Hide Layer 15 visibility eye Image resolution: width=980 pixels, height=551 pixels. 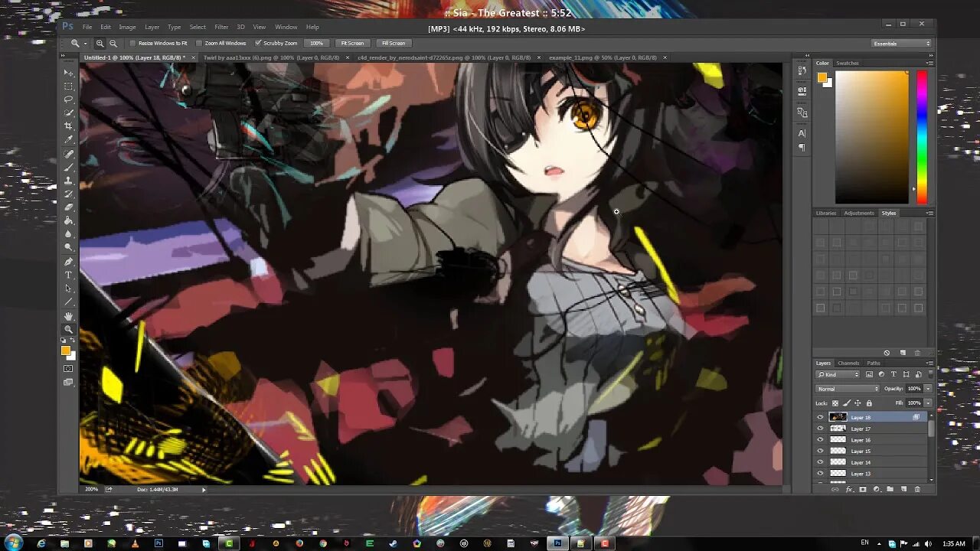(820, 451)
